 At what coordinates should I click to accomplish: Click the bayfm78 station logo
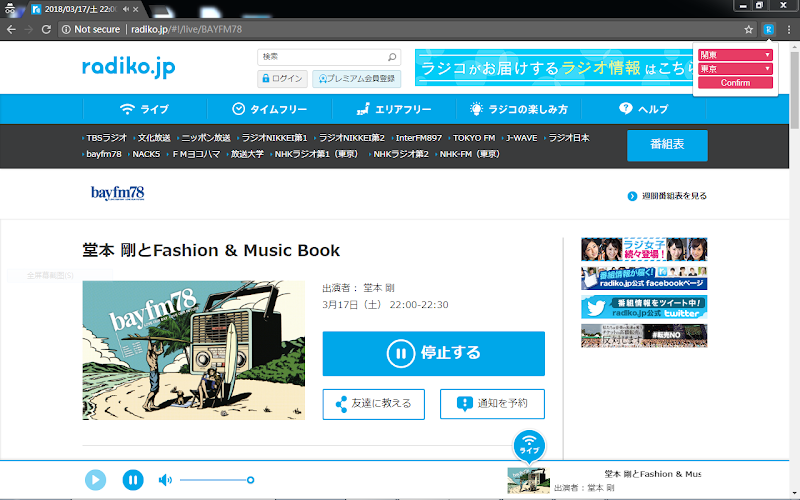[117, 193]
